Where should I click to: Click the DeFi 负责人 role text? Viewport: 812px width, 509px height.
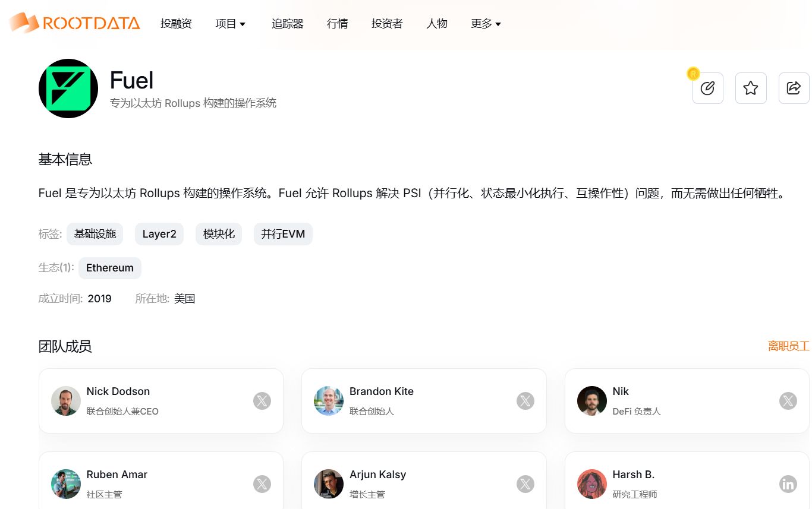tap(637, 411)
